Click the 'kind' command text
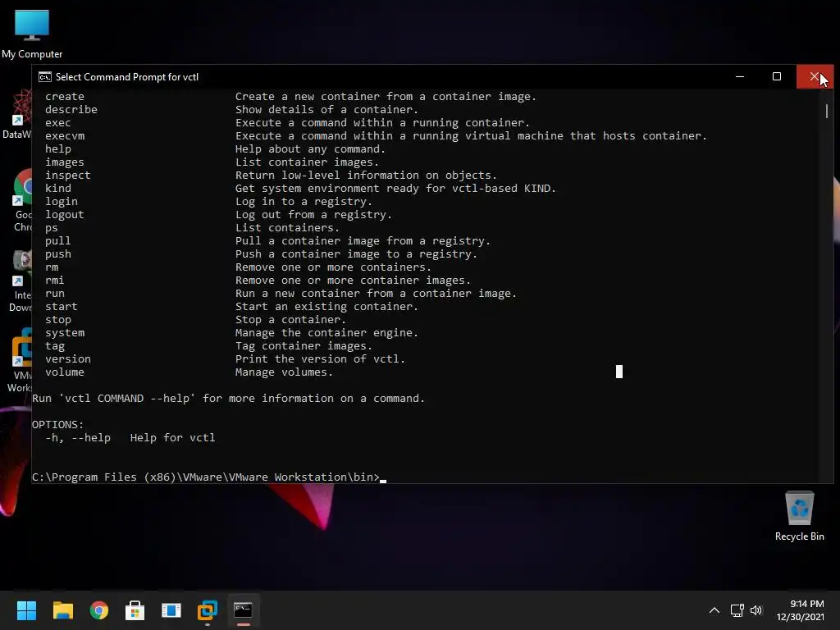 [58, 188]
